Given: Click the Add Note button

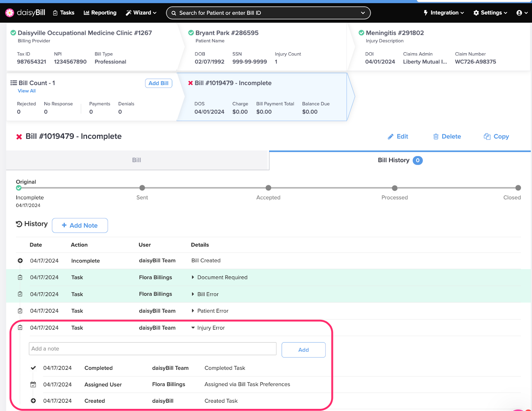Looking at the screenshot, I should coord(80,226).
